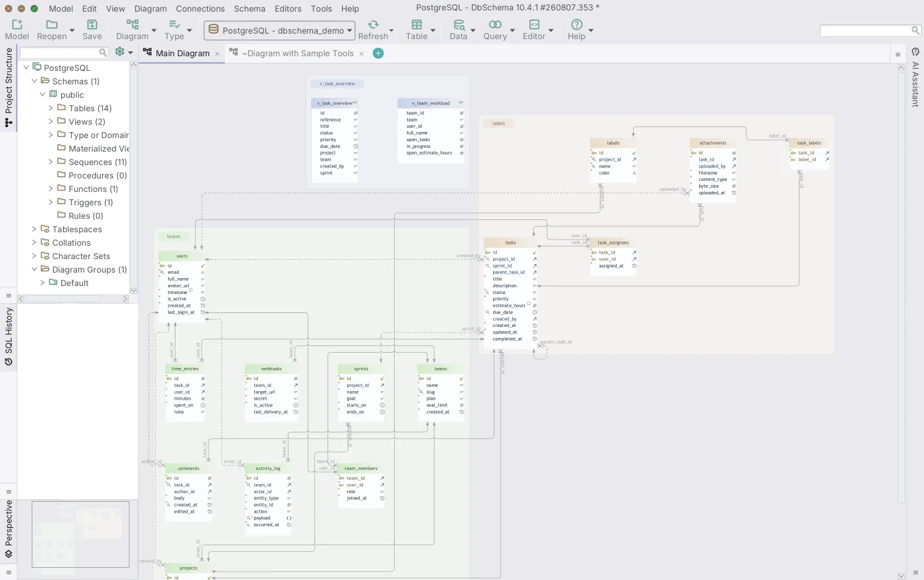Expand the Tablespaces tree node
Viewport: 924px width, 580px height.
34,229
